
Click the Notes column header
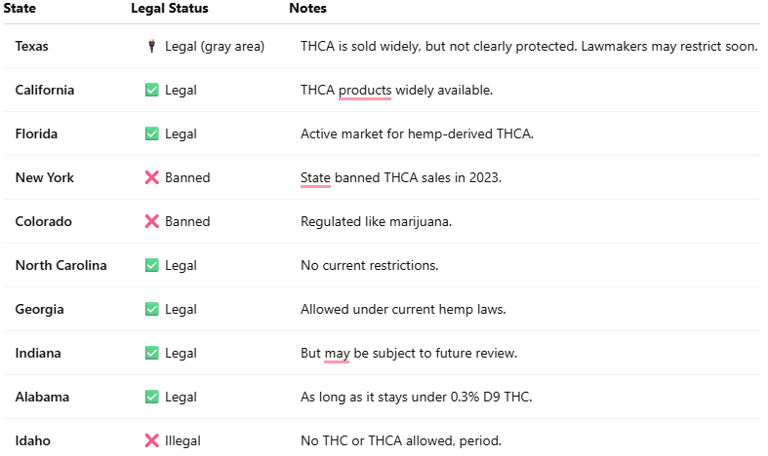coord(307,9)
